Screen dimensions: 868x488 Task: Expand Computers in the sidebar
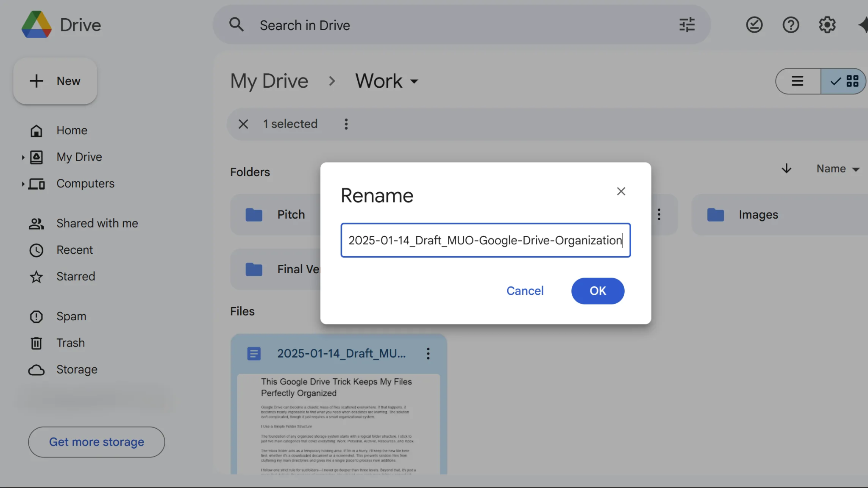(23, 184)
